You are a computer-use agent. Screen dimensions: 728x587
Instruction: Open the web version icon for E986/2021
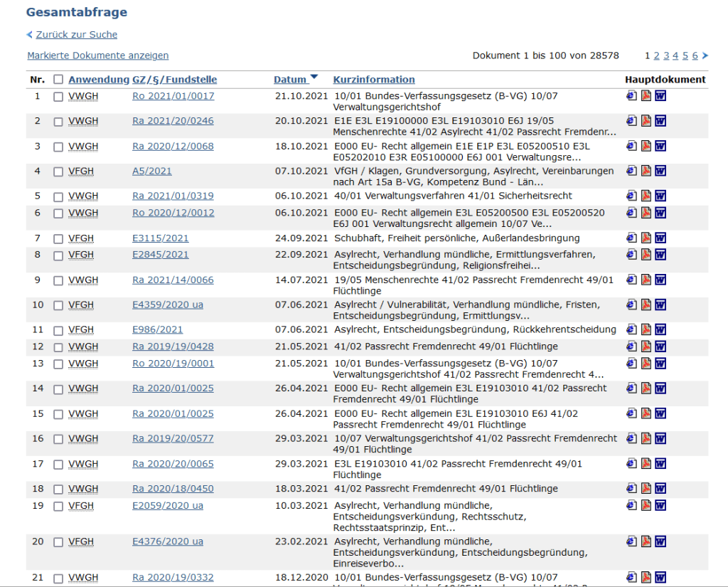[631, 329]
